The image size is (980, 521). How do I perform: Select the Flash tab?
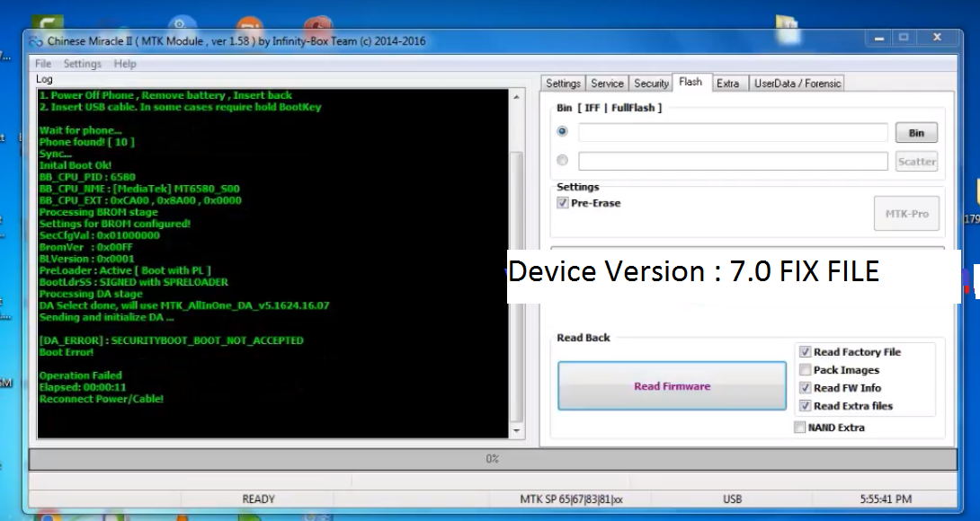pos(690,83)
